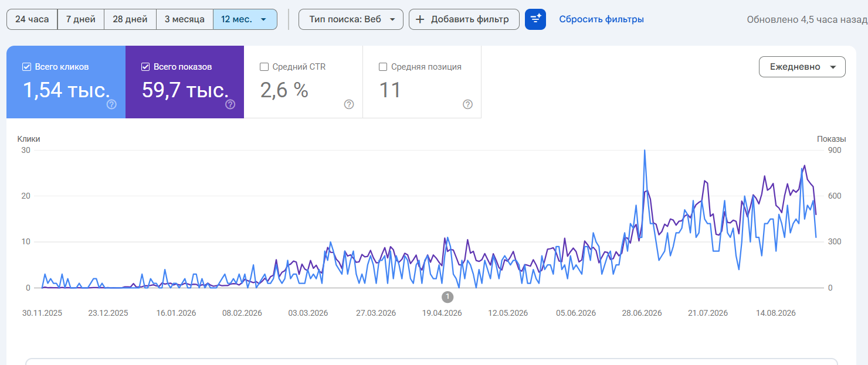Click the plus icon of Добавить фильтр
This screenshot has width=868, height=365.
420,19
